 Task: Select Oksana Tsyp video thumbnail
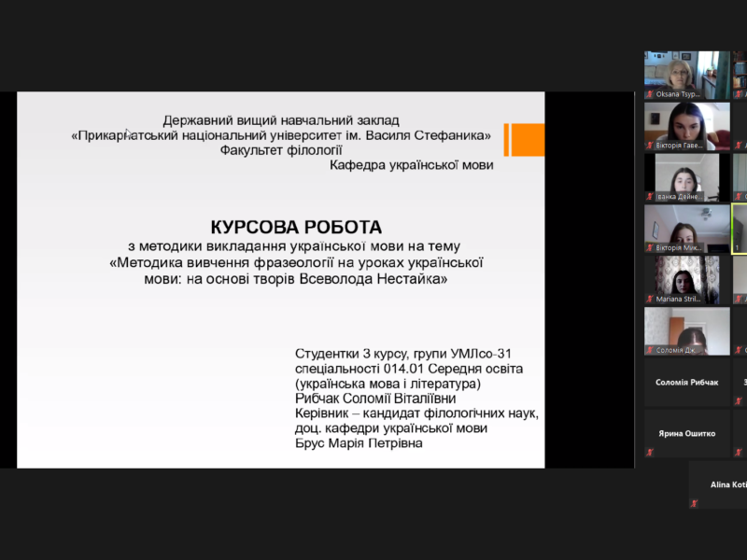(x=686, y=71)
